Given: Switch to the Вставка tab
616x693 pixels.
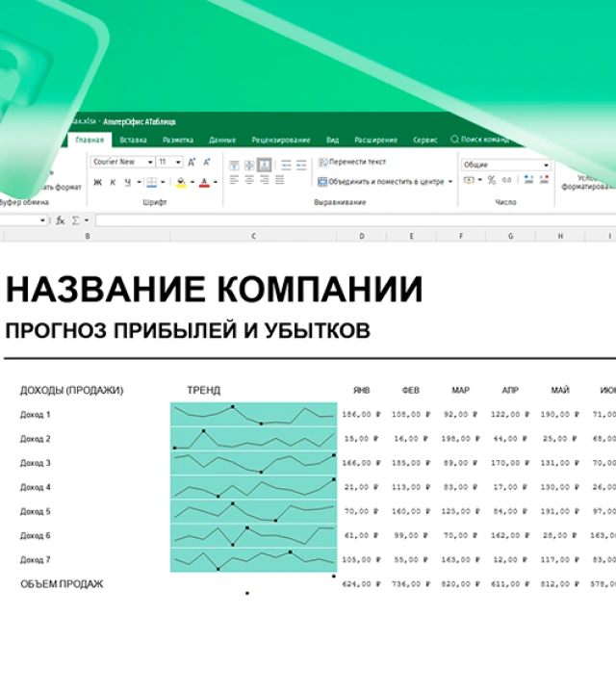Looking at the screenshot, I should [133, 140].
